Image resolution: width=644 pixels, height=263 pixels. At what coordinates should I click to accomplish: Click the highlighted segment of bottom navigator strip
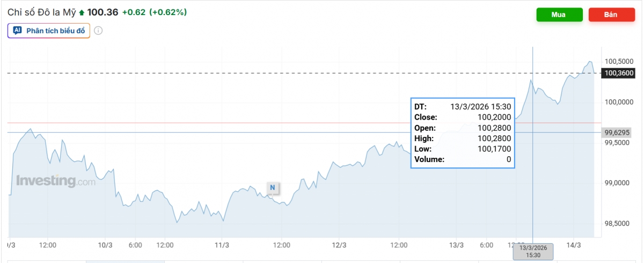point(125,261)
